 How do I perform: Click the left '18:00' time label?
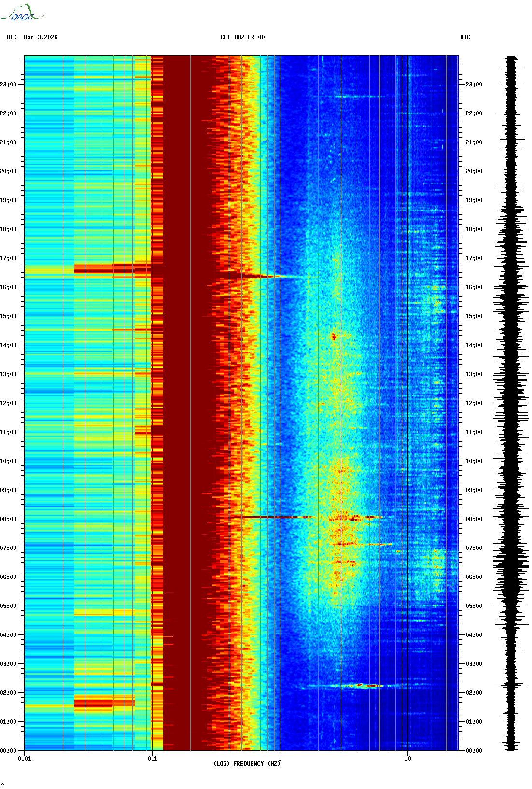8,229
